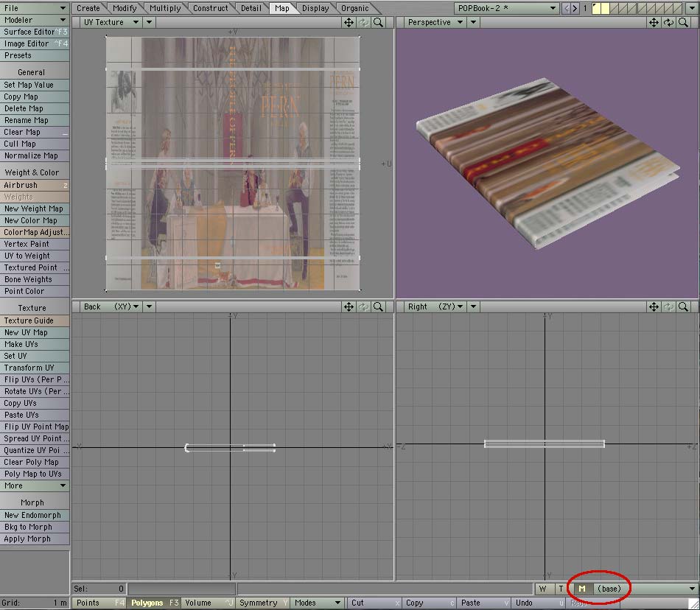This screenshot has width=700, height=610.
Task: Open the File dropdown menu
Action: [x=35, y=8]
